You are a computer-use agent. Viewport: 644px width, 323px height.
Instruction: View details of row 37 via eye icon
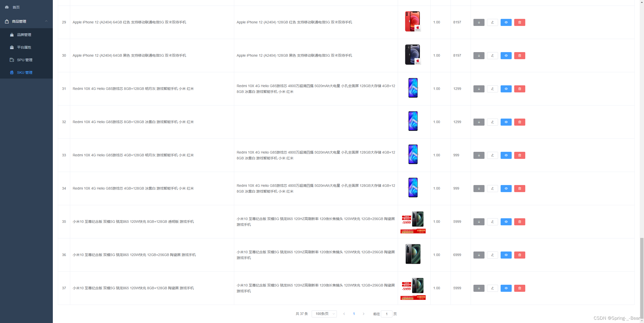click(506, 288)
